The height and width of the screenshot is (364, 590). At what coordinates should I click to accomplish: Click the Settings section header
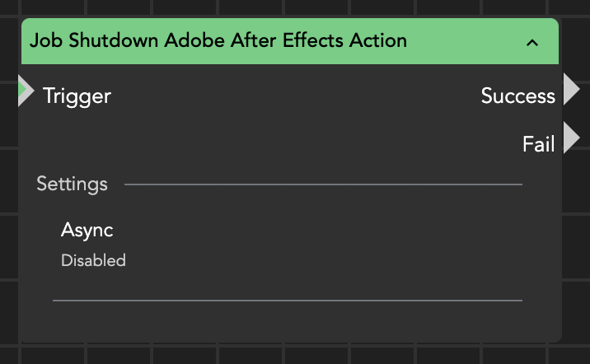point(72,184)
